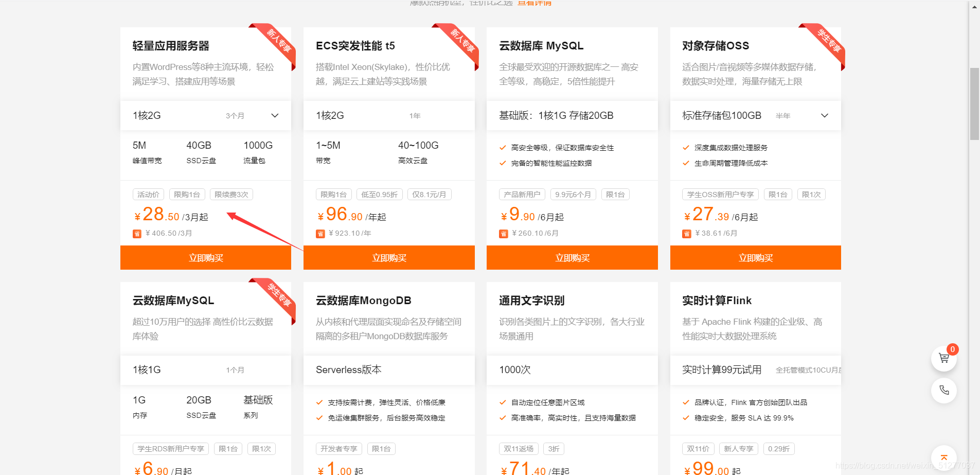The width and height of the screenshot is (980, 475).
Task: Open the 通用文字识别 product title
Action: pos(532,301)
